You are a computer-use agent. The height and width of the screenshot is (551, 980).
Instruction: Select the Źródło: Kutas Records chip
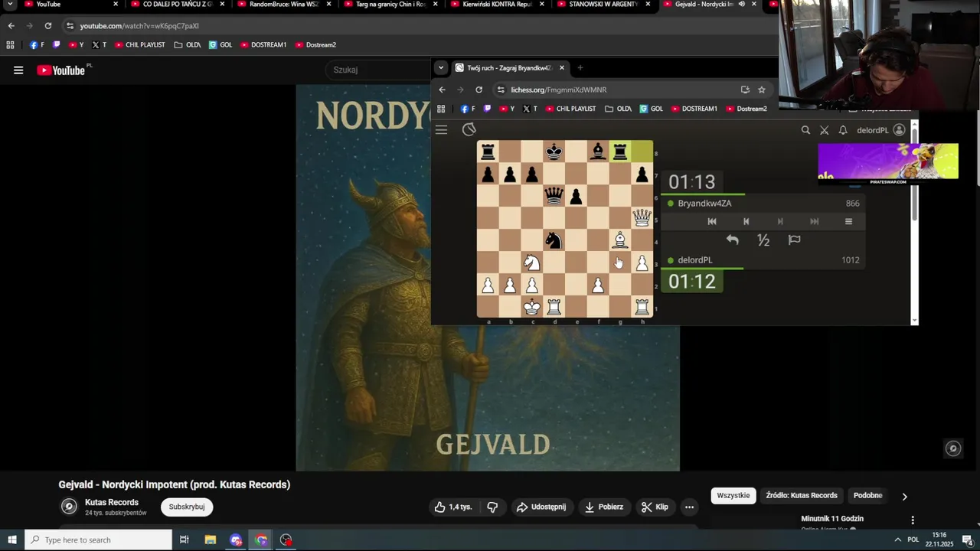tap(802, 495)
